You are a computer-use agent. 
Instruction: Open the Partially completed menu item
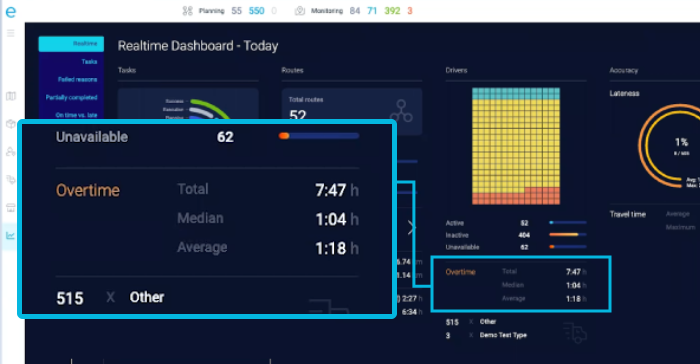71,97
